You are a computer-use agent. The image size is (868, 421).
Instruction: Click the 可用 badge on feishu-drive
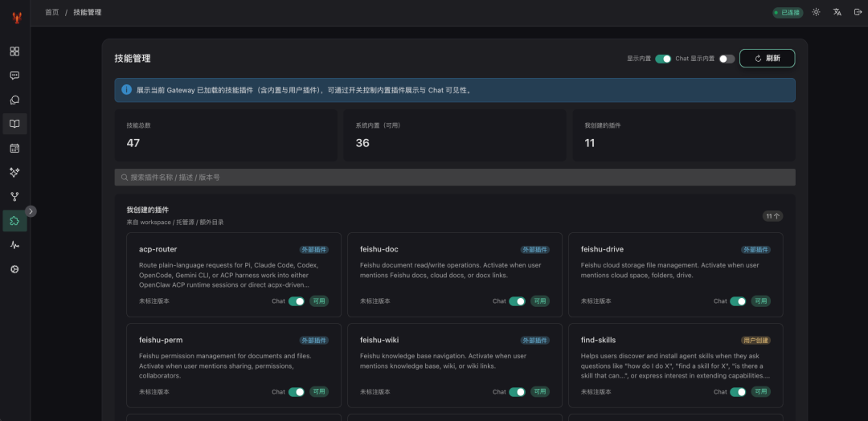tap(760, 301)
